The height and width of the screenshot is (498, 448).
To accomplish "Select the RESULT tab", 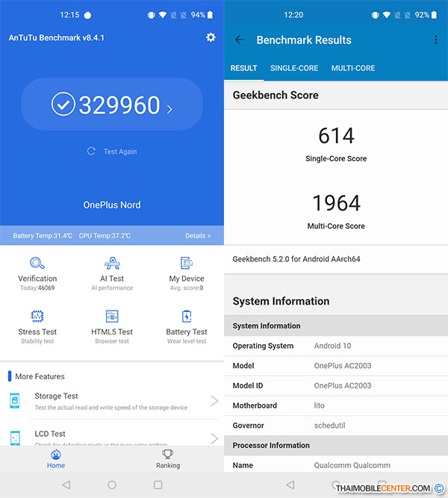I will pos(243,68).
